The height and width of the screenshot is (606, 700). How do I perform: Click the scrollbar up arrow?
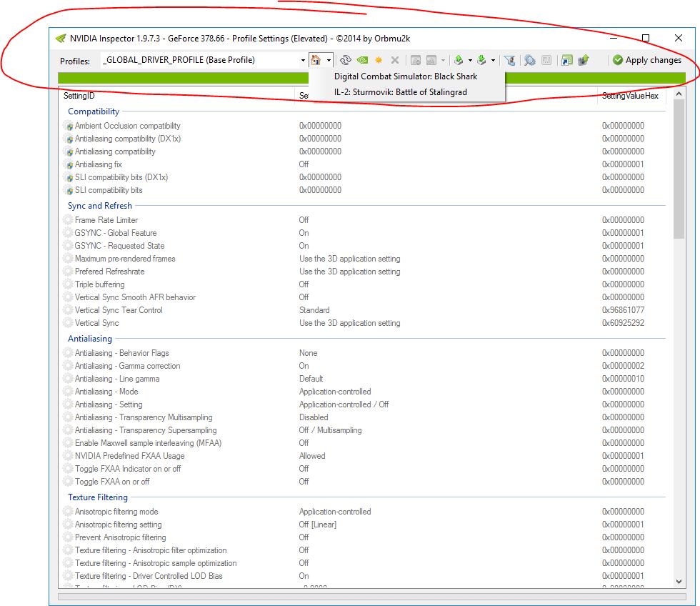point(679,94)
